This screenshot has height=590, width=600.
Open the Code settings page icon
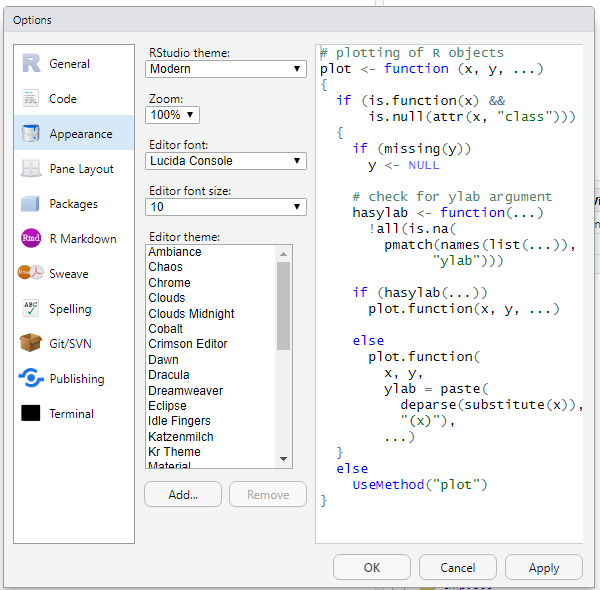tap(31, 99)
